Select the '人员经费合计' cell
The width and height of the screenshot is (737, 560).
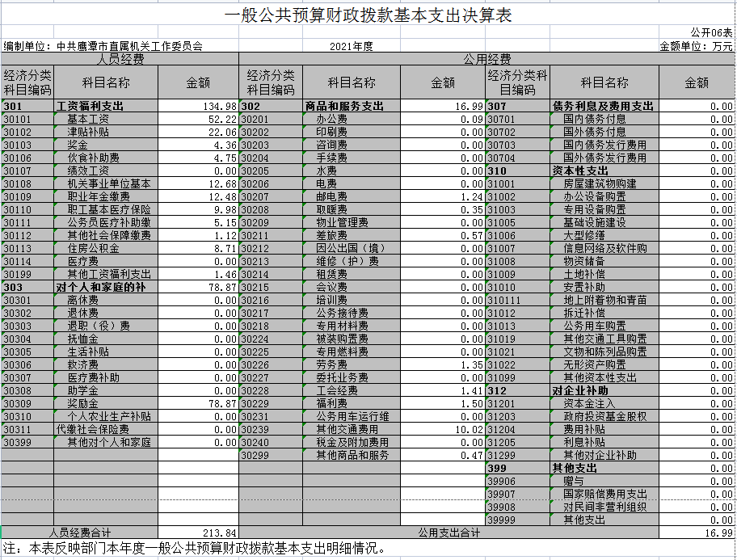[80, 533]
